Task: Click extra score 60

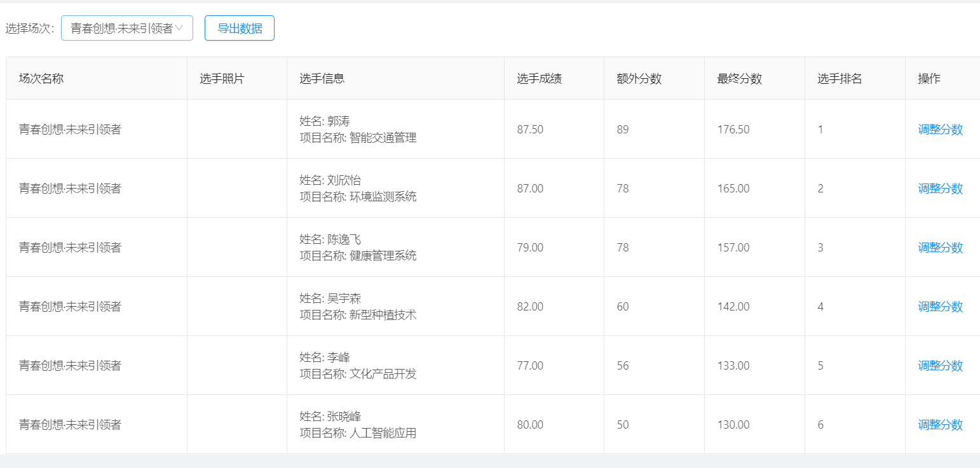Action: tap(623, 307)
